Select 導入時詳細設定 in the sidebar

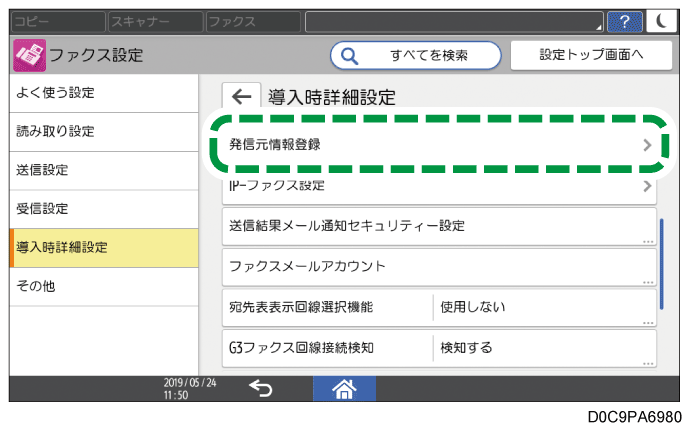104,248
